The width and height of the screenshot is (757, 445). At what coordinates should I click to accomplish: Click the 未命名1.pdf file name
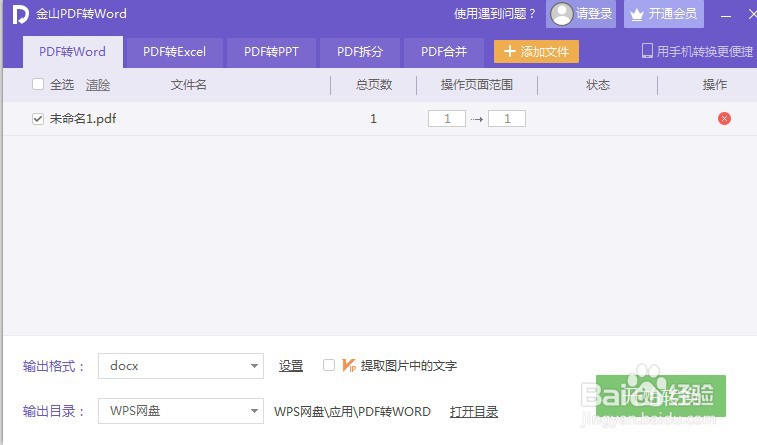83,119
